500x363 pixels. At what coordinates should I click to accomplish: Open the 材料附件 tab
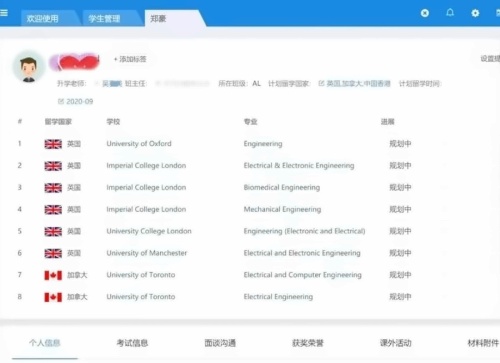point(483,343)
